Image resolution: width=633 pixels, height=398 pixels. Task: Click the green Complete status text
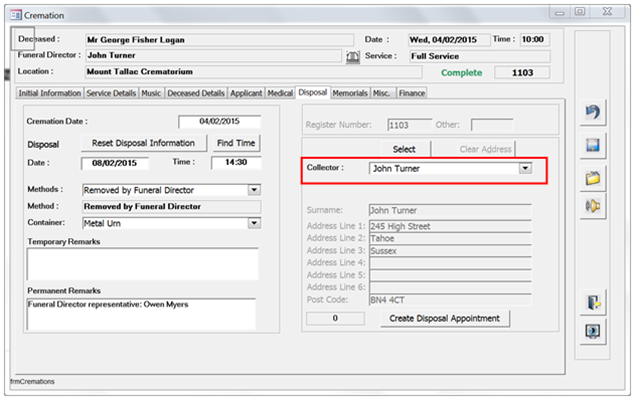[x=461, y=73]
